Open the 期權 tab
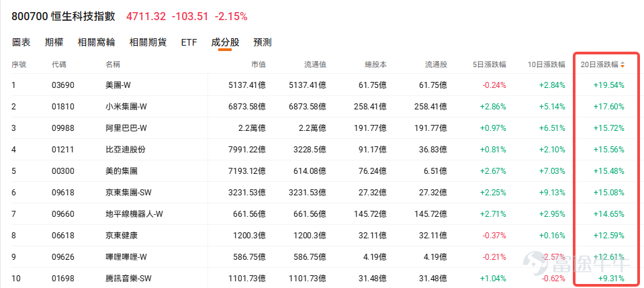644x288 pixels. click(54, 42)
